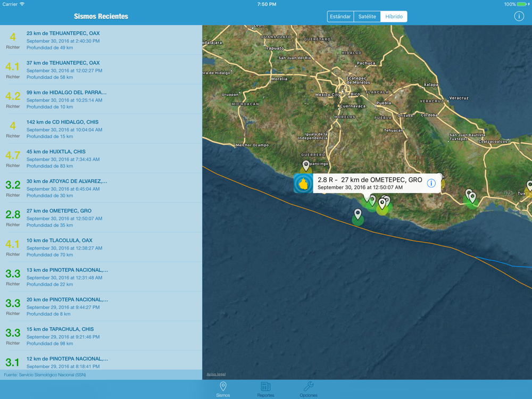The width and height of the screenshot is (532, 399).
Task: Open the Opciones wrench icon
Action: coord(309,386)
